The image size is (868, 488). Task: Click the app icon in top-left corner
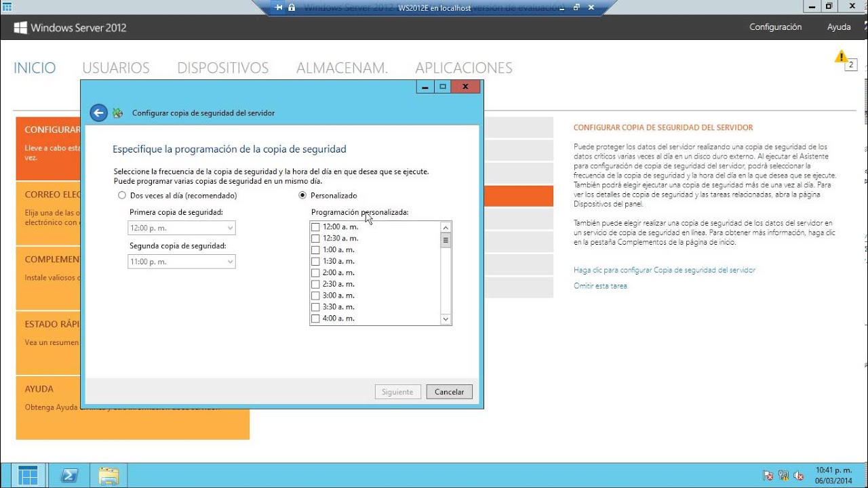coord(7,6)
